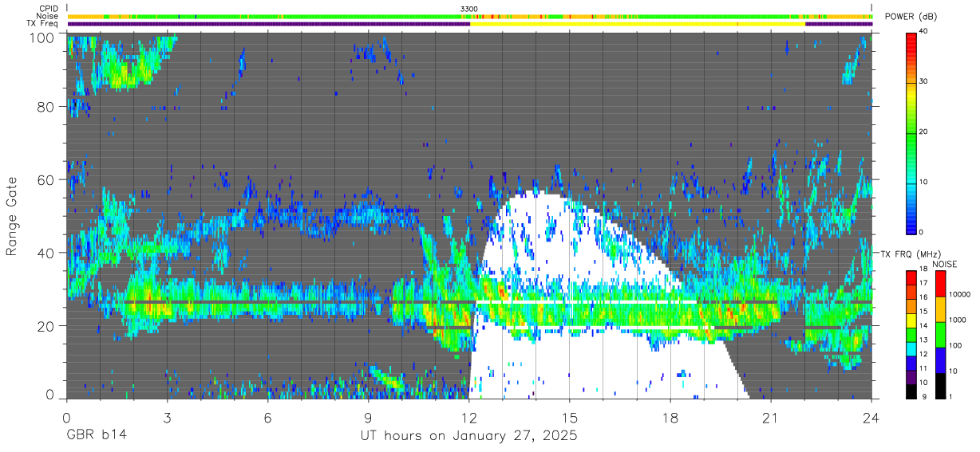Image resolution: width=980 pixels, height=452 pixels.
Task: Click the 100 label on Range Gate axis
Action: click(42, 37)
